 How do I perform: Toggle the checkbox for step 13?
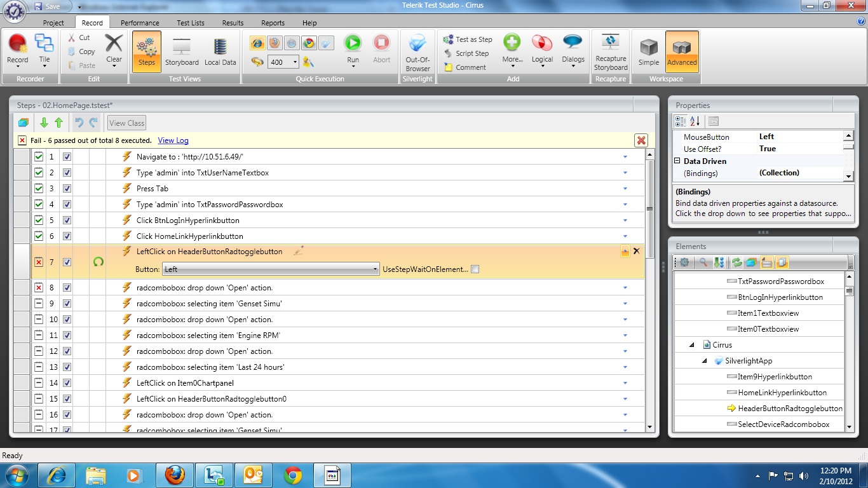point(67,367)
